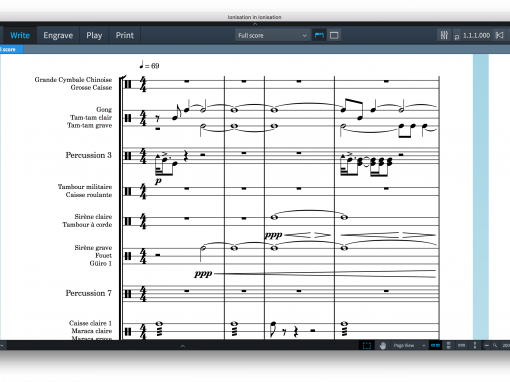This screenshot has width=510, height=382.
Task: Click the zoom out minus icon
Action: [x=486, y=345]
